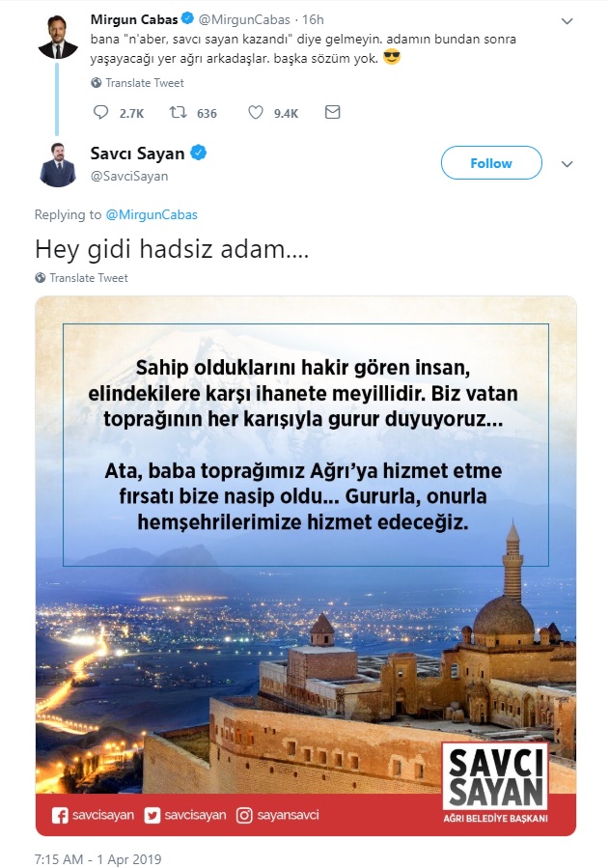Image resolution: width=609 pixels, height=868 pixels.
Task: Open Mirgun Cabas's profile avatar
Action: click(58, 38)
